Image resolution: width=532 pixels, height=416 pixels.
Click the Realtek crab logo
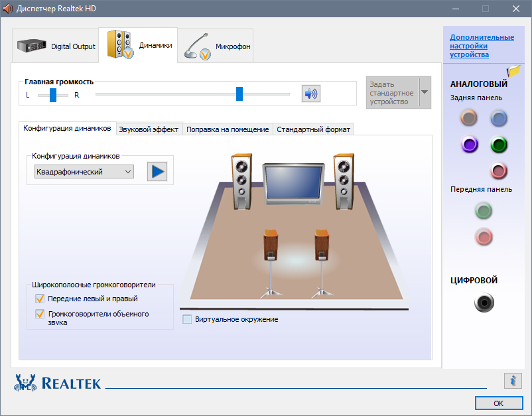click(x=25, y=383)
